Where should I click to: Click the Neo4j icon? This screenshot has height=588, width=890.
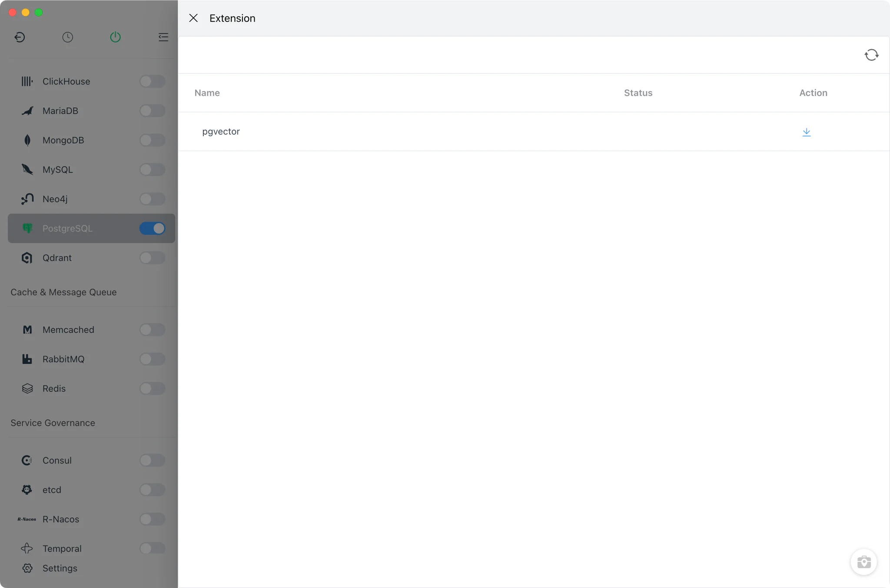[x=27, y=199]
